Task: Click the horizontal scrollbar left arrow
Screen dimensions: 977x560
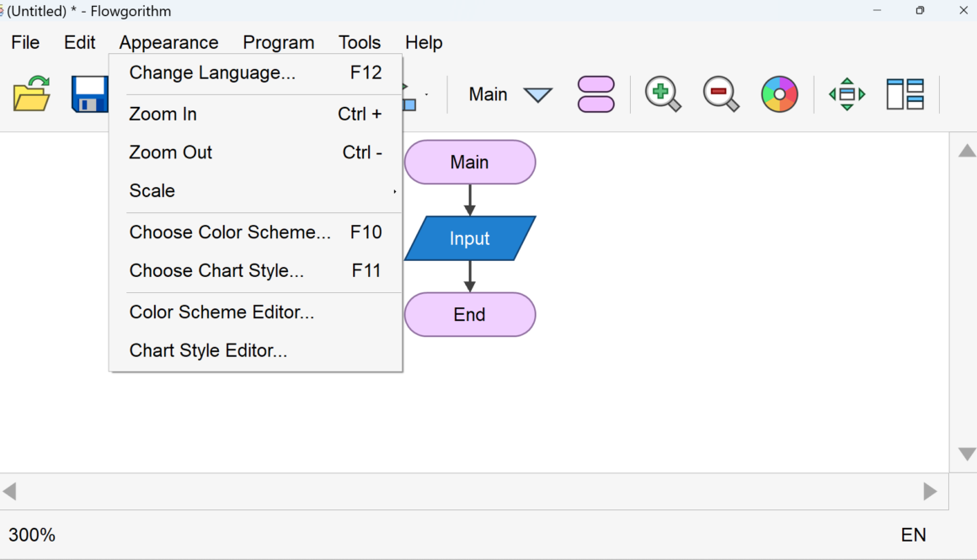Action: 9,492
